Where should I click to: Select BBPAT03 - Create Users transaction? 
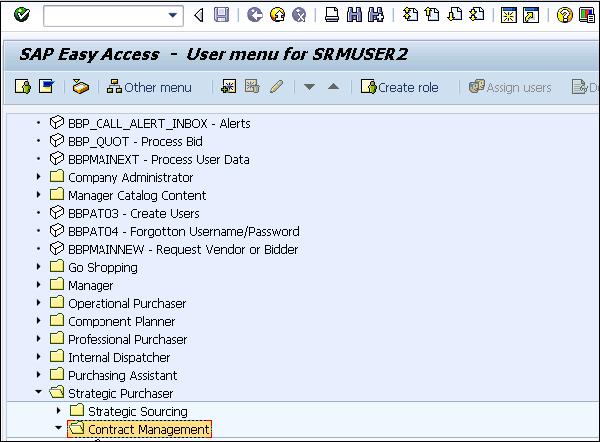(x=134, y=214)
